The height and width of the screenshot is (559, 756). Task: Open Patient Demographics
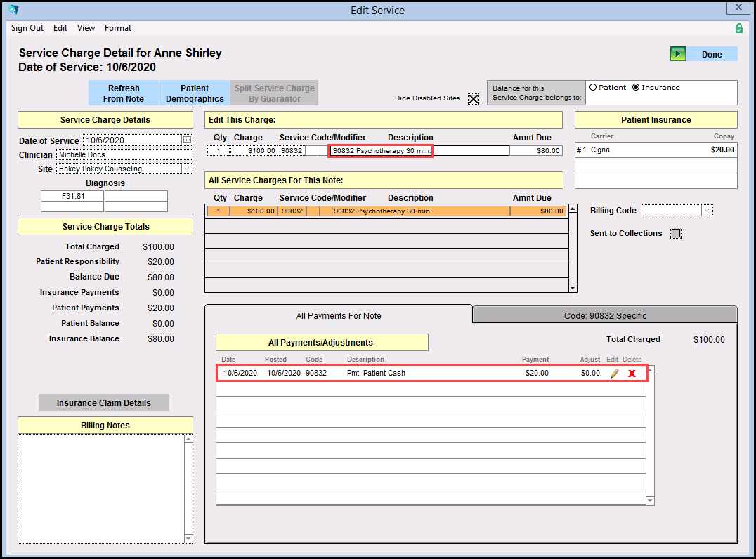[x=195, y=93]
